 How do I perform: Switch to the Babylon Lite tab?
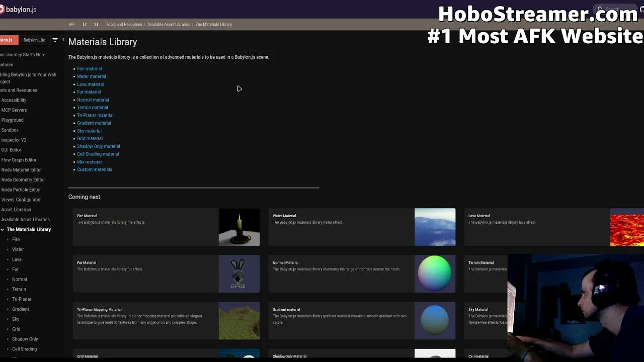click(34, 40)
